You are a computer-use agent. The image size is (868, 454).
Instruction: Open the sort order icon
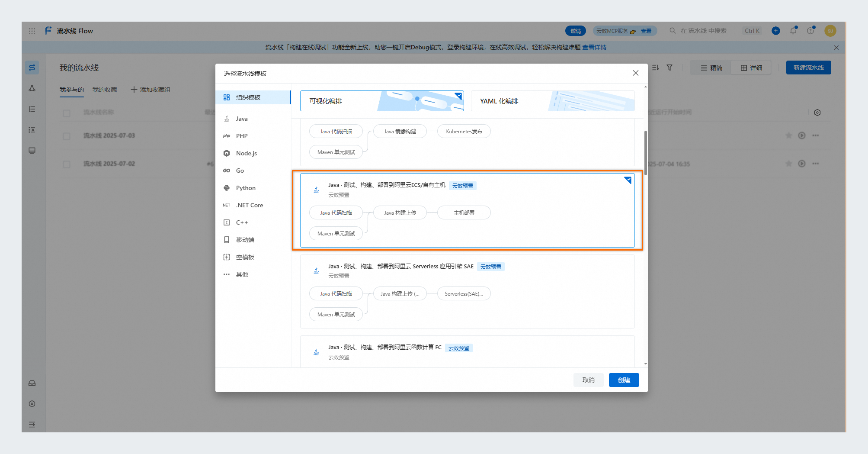pyautogui.click(x=656, y=68)
